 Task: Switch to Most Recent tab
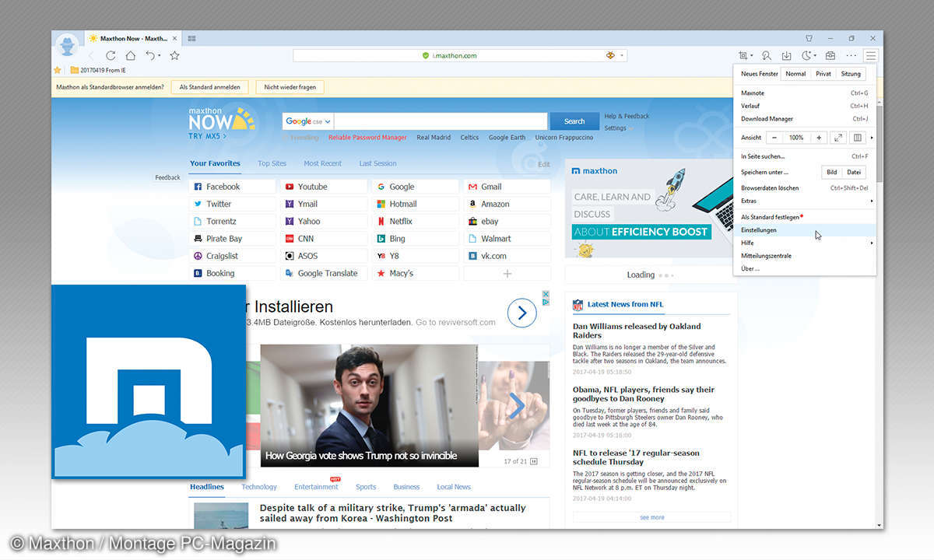pos(322,163)
